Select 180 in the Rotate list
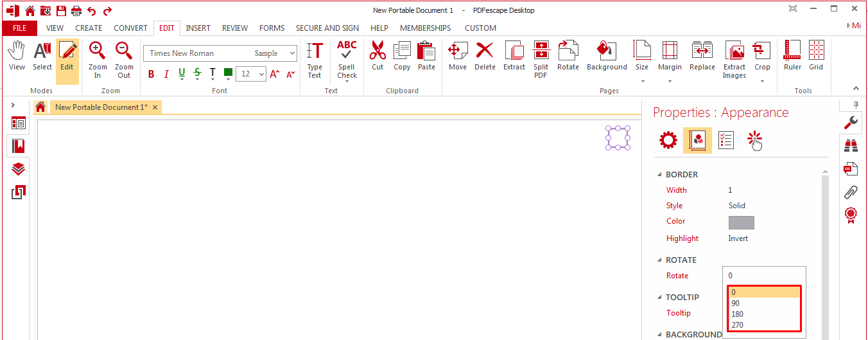 pos(764,314)
